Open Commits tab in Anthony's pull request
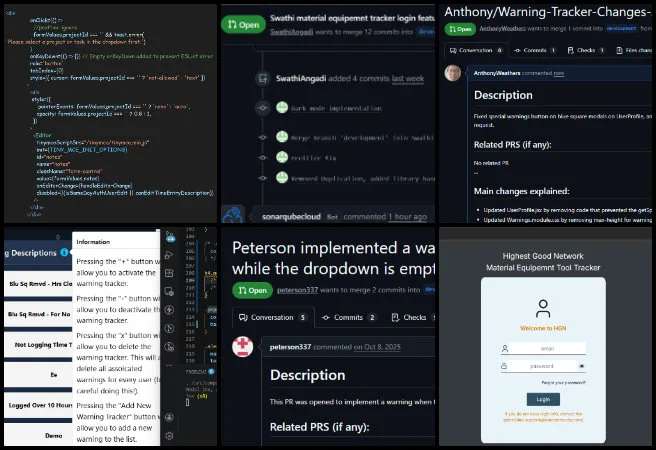This screenshot has width=656, height=450. [x=535, y=50]
